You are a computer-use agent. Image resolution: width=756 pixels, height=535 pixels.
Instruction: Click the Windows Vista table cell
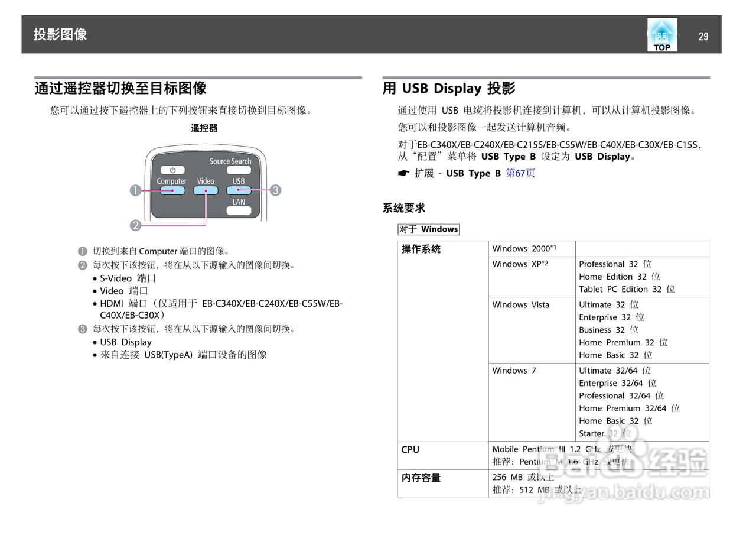pyautogui.click(x=532, y=330)
